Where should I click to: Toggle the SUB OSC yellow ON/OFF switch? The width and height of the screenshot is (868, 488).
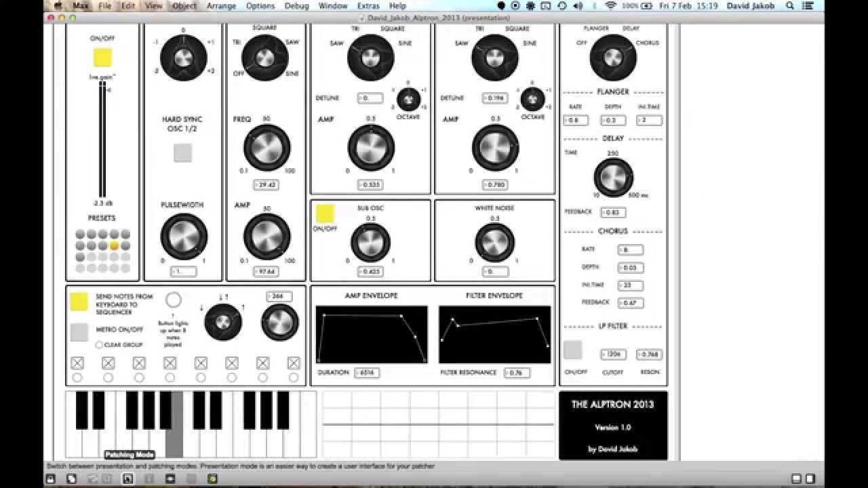(x=325, y=214)
